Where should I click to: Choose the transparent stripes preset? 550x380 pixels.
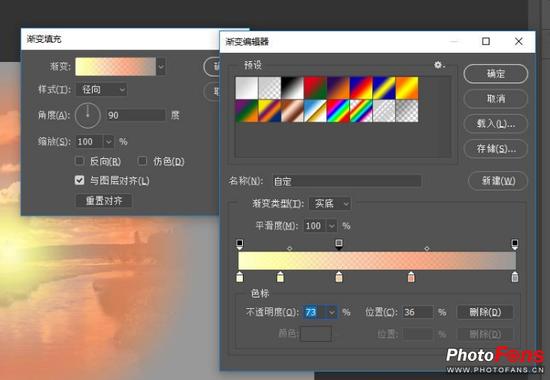383,111
